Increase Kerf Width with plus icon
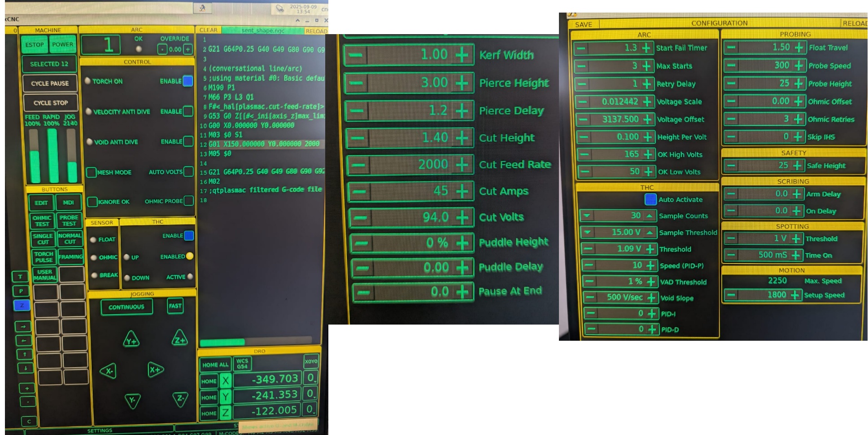This screenshot has height=435, width=868. (462, 55)
